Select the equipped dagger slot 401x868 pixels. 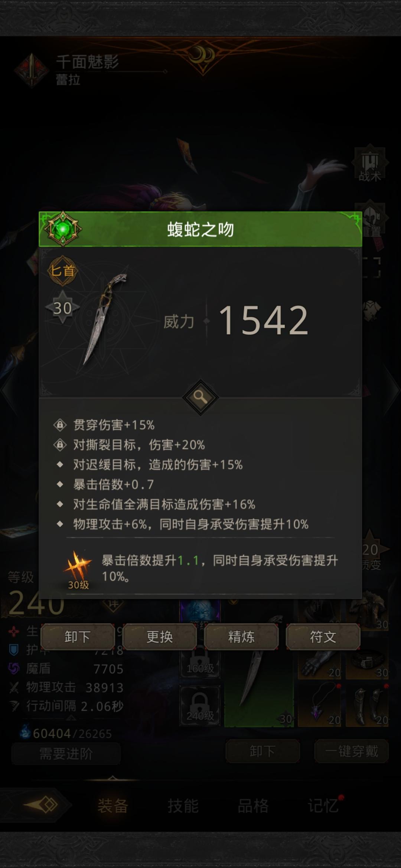click(259, 689)
